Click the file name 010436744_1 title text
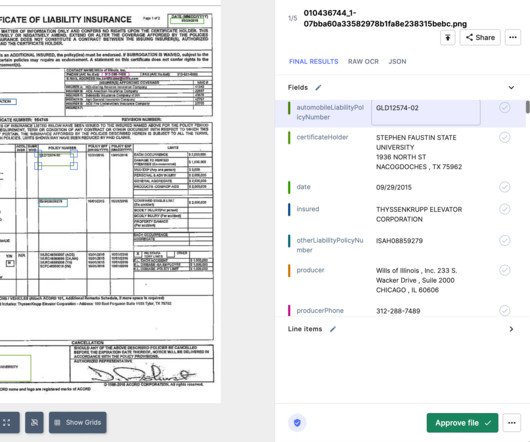 tap(385, 18)
